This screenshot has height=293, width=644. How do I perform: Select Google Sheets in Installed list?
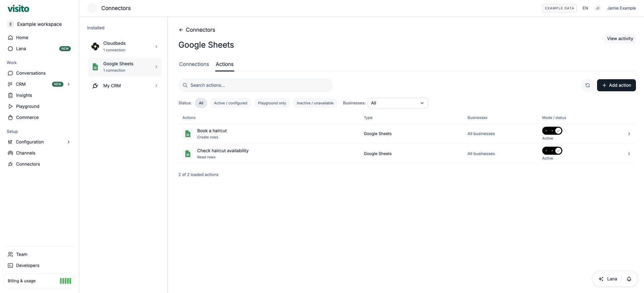coord(124,67)
